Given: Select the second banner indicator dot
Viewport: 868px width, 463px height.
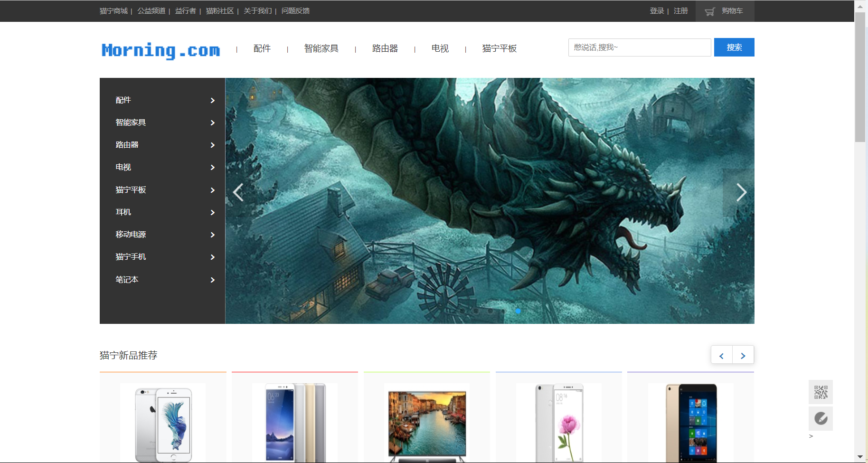Looking at the screenshot, I should point(476,311).
